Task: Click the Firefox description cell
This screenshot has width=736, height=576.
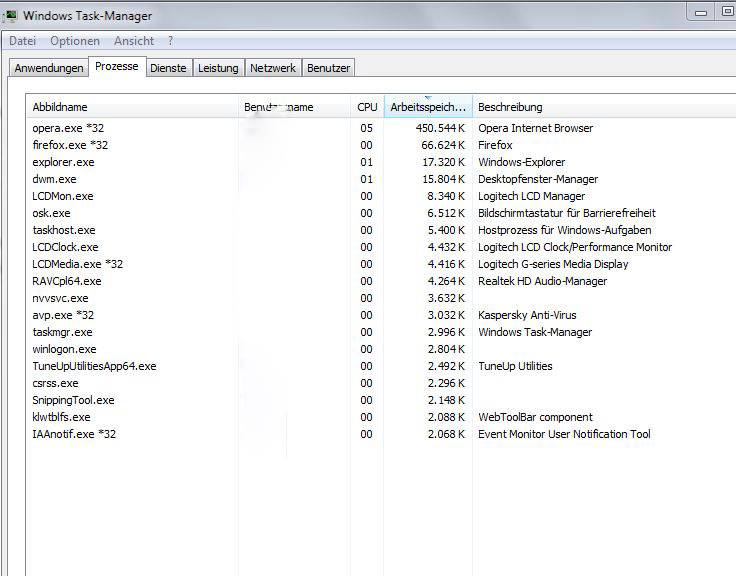Action: coord(495,145)
